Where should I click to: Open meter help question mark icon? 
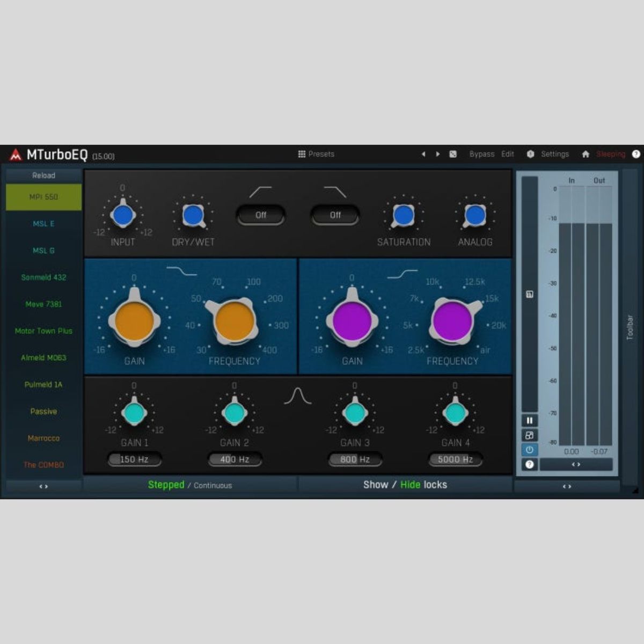tap(530, 464)
